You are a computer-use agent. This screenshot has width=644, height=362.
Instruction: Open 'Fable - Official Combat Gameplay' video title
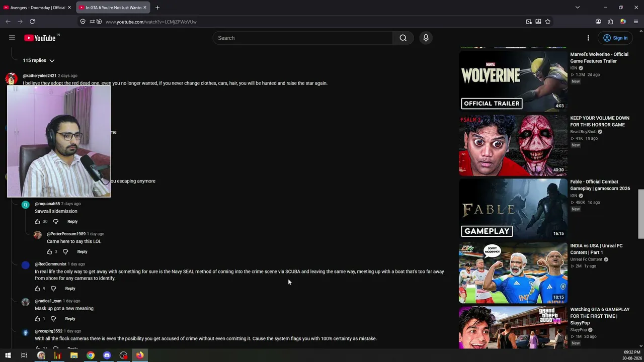(600, 185)
